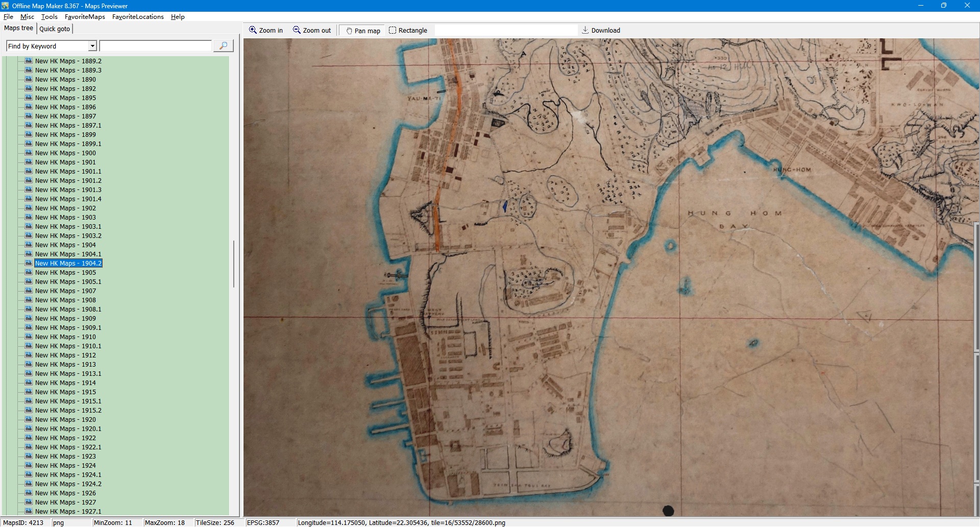Click the Zoom out magnifier icon
980x527 pixels.
[297, 30]
